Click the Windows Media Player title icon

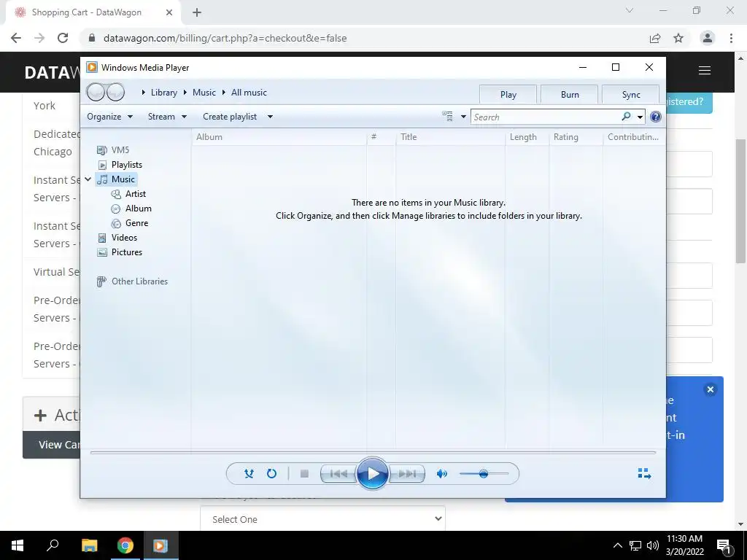pos(92,67)
